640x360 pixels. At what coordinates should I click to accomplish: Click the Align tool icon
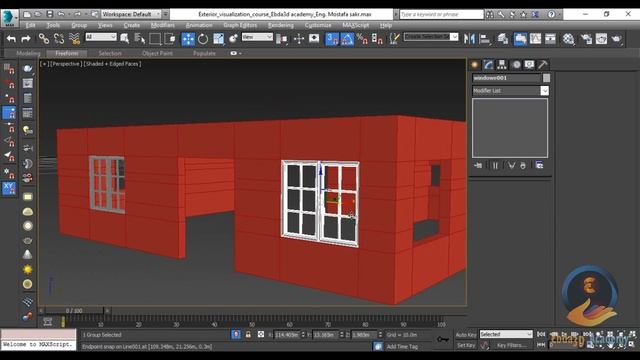point(484,39)
